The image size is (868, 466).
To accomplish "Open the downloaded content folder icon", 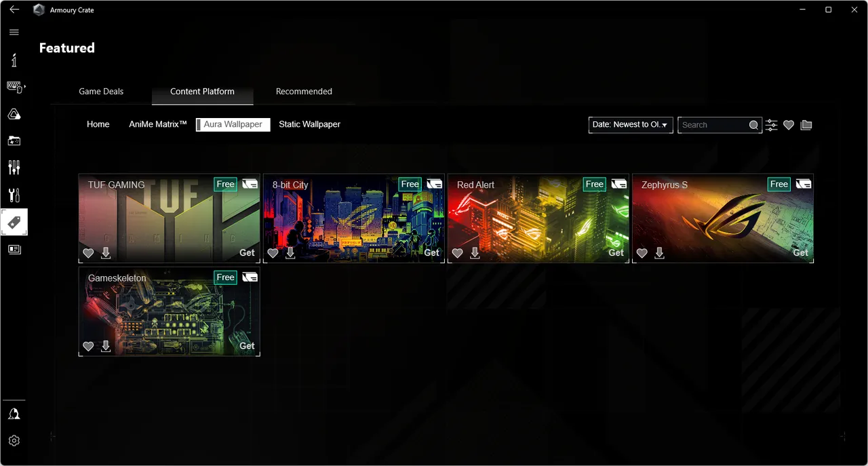I will point(806,125).
